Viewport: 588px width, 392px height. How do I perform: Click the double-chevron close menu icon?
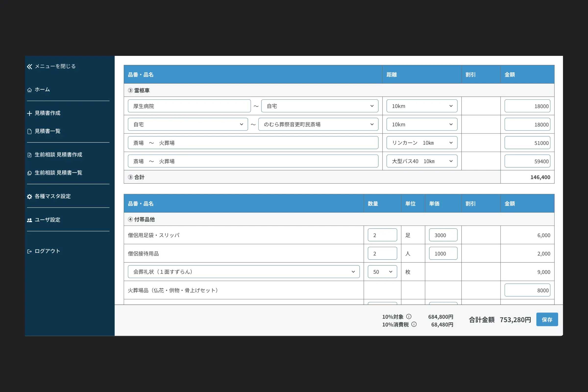(29, 66)
